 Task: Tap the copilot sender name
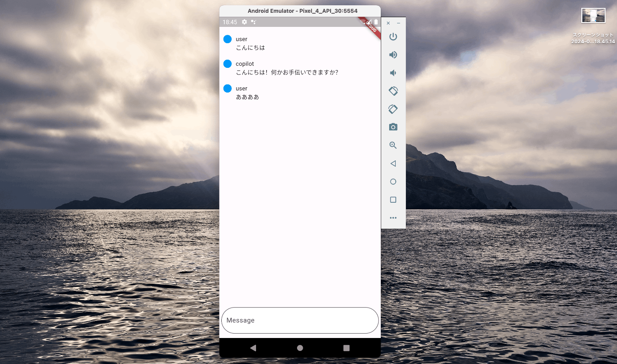(x=245, y=64)
